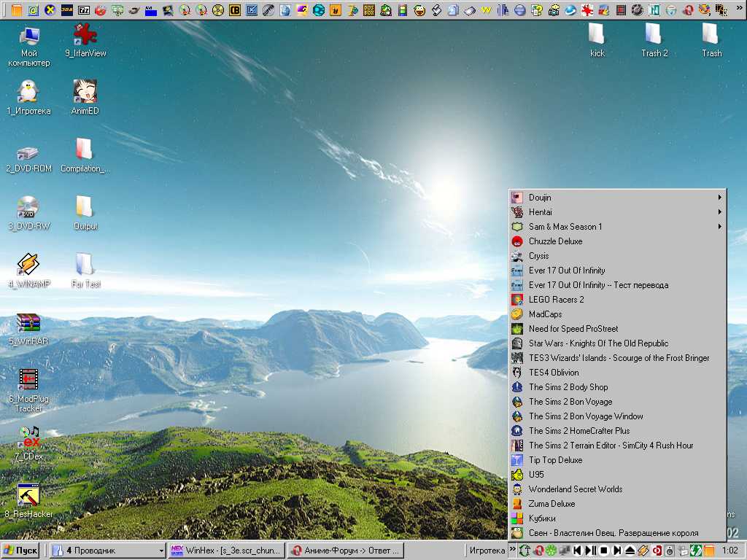Expand the Doujin submenu arrow
The image size is (747, 560).
coord(719,197)
